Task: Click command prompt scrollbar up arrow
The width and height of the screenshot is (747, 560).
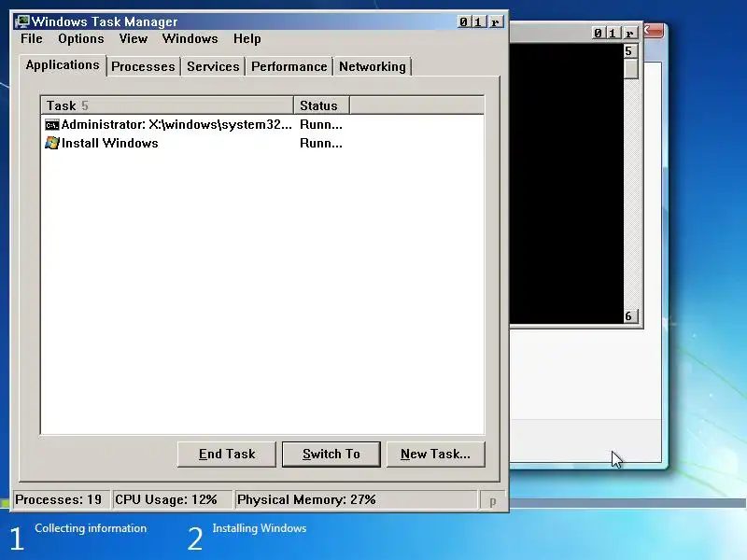Action: point(631,51)
